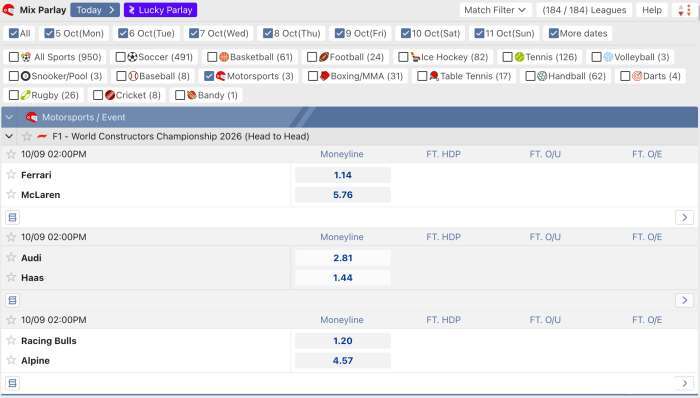Open the Lucky Parlay button
The height and width of the screenshot is (398, 700).
pos(161,10)
